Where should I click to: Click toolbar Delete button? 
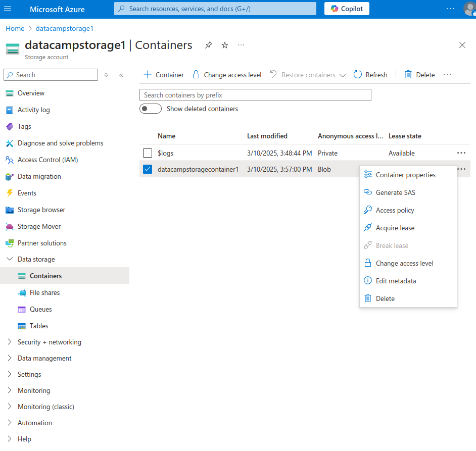click(420, 75)
